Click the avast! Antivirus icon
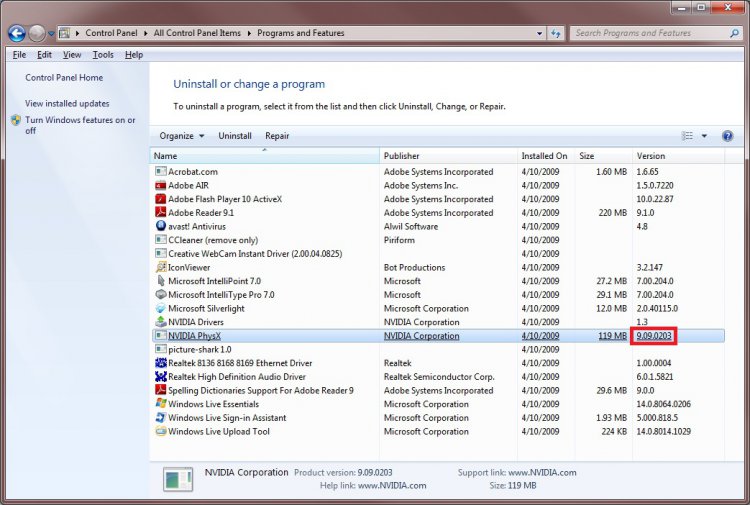The width and height of the screenshot is (750, 505). tap(161, 226)
